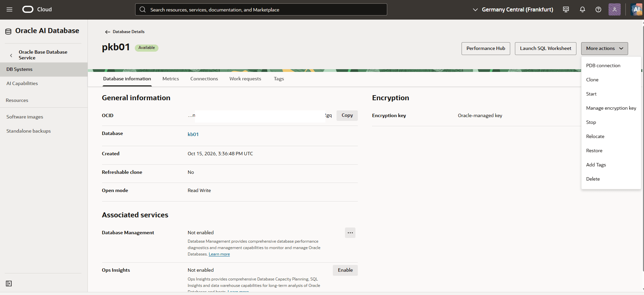Image resolution: width=644 pixels, height=295 pixels.
Task: Switch to the Metrics tab
Action: click(x=171, y=79)
